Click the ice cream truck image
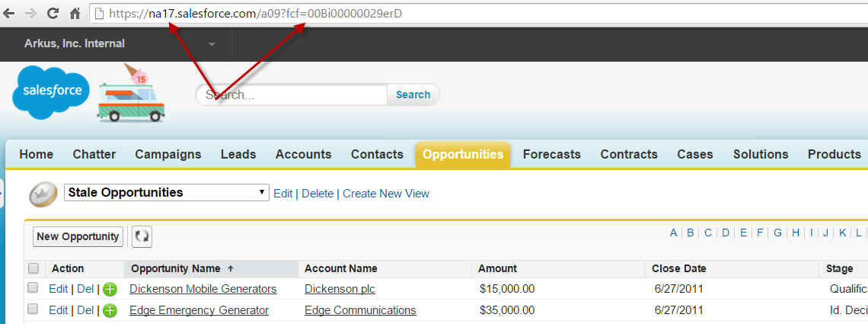 tap(131, 92)
